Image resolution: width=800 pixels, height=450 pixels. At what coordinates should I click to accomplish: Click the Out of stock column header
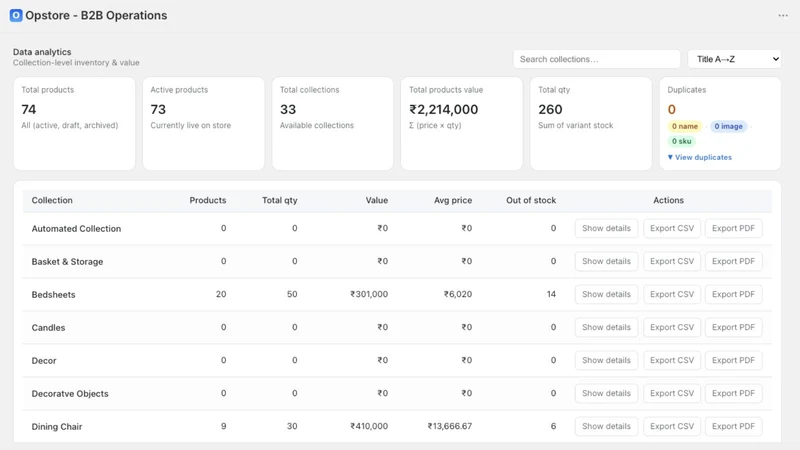[x=531, y=201]
